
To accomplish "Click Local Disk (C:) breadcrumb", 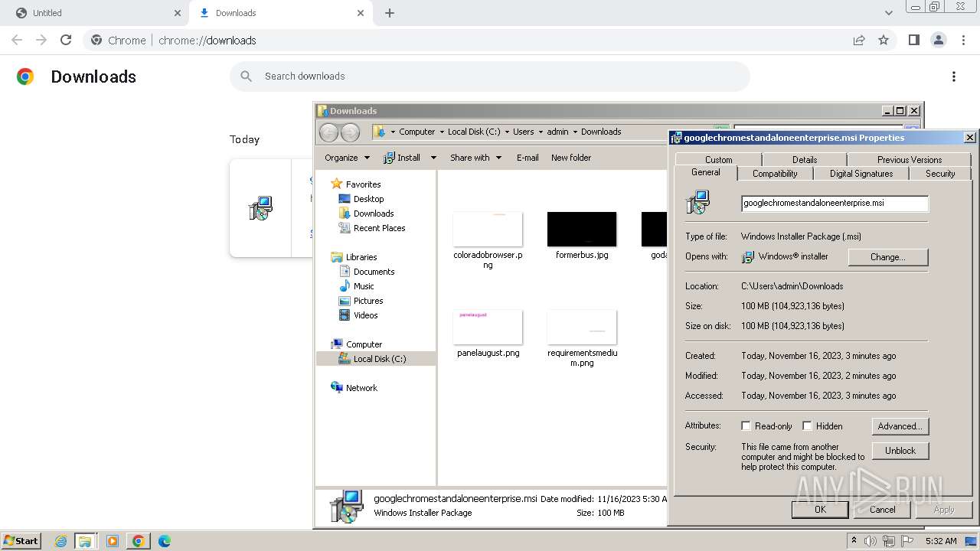I will 474,132.
